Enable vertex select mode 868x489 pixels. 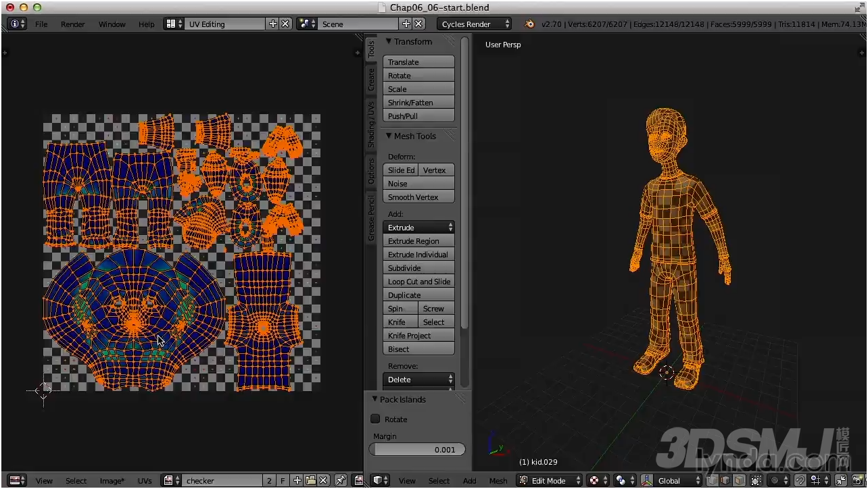(x=713, y=480)
